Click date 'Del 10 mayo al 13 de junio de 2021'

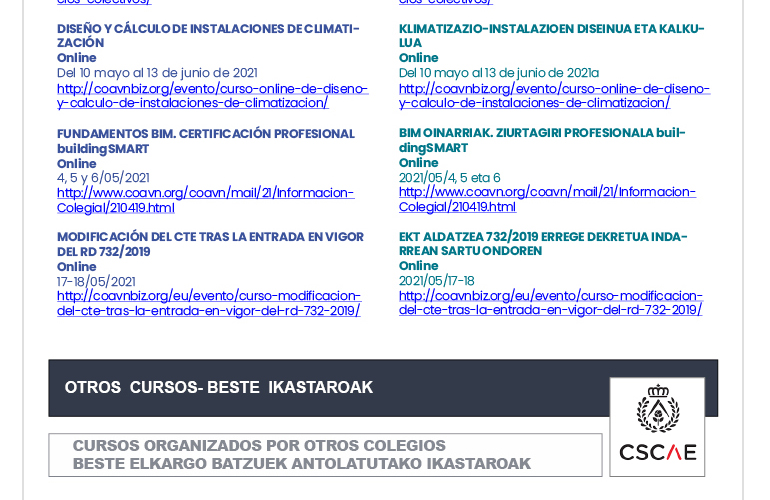157,73
